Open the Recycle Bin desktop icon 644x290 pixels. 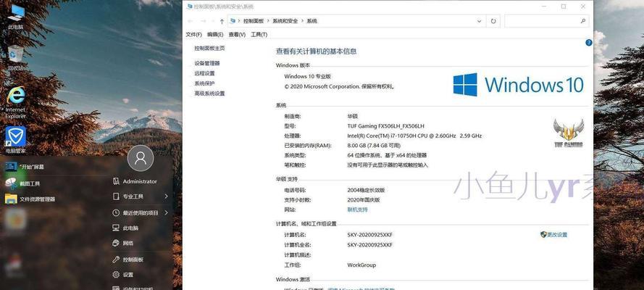(16, 57)
